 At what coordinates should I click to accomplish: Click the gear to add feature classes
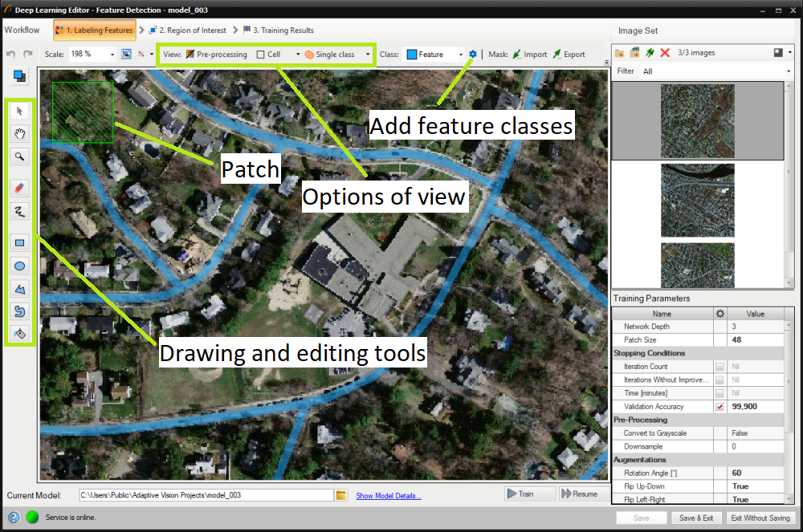coord(473,55)
